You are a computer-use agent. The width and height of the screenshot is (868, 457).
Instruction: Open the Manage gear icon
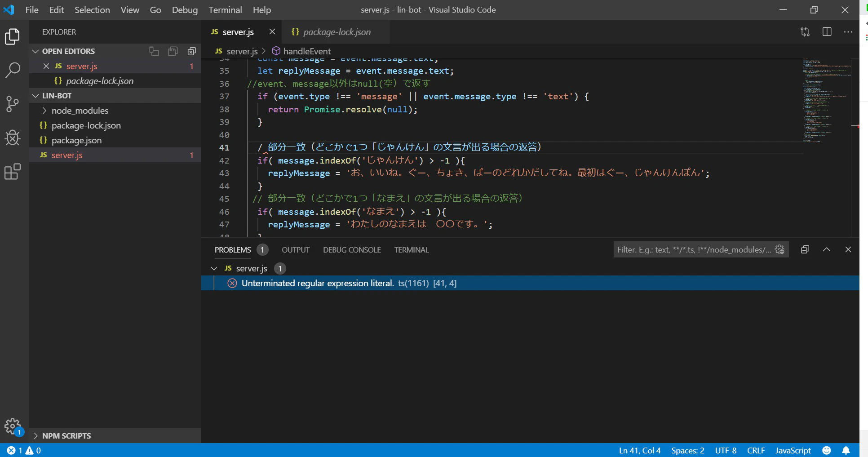[x=13, y=426]
